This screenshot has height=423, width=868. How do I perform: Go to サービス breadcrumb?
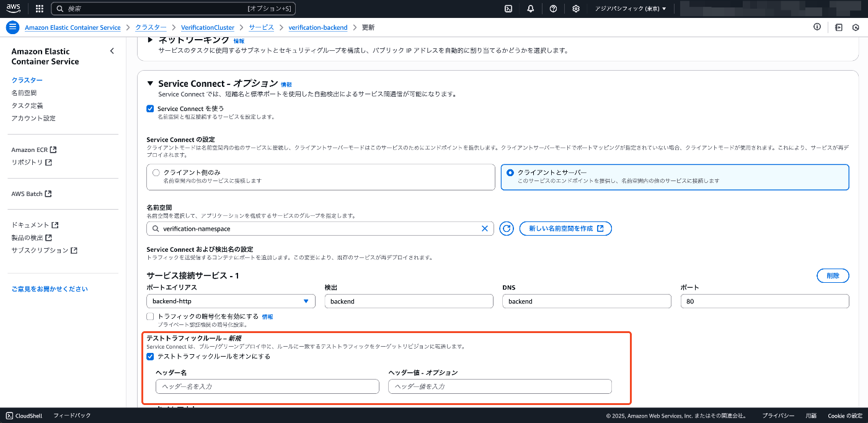pyautogui.click(x=261, y=28)
